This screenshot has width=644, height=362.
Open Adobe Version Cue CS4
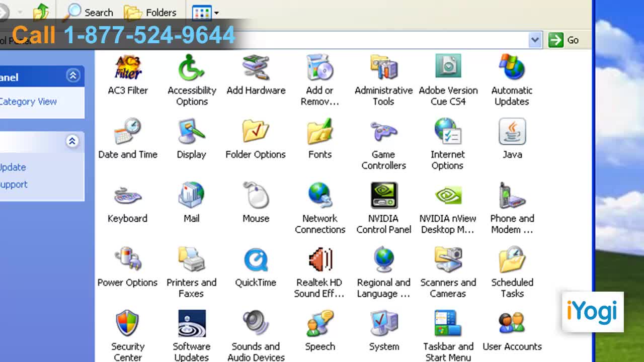pyautogui.click(x=448, y=80)
